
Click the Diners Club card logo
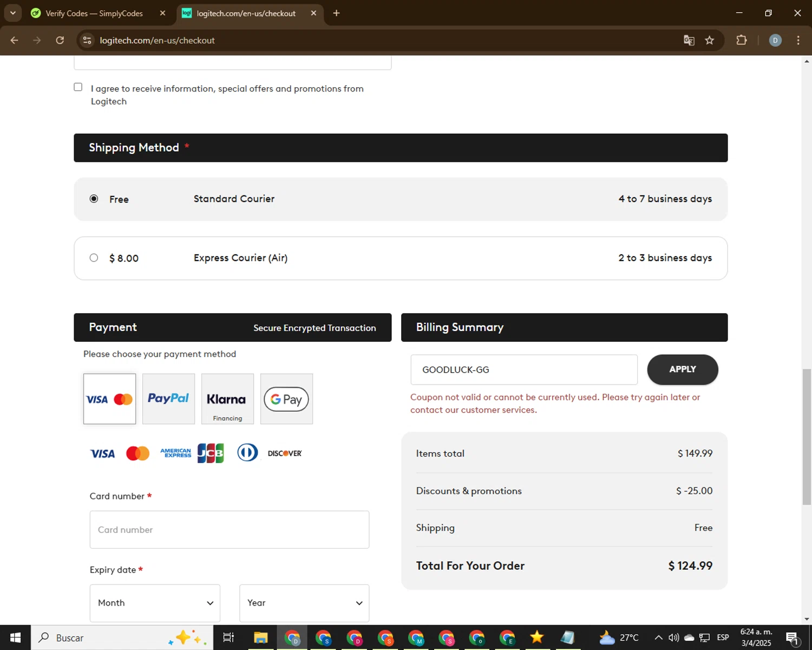pyautogui.click(x=247, y=452)
